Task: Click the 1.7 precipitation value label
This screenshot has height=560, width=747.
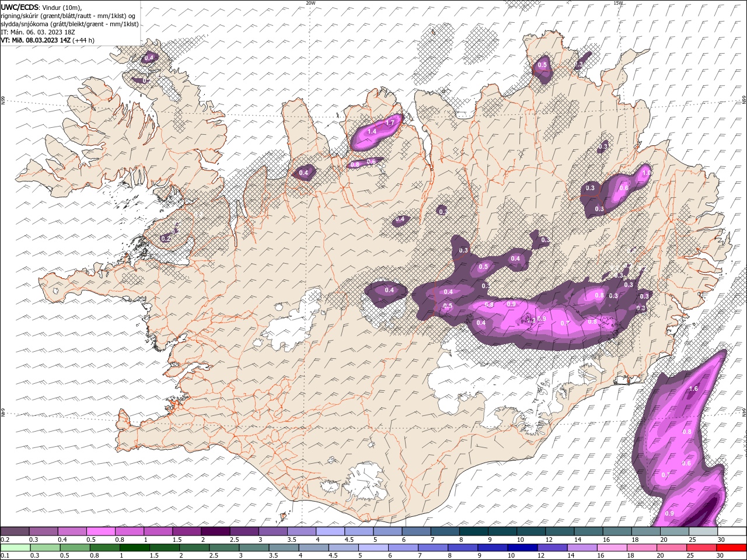Action: [x=390, y=122]
